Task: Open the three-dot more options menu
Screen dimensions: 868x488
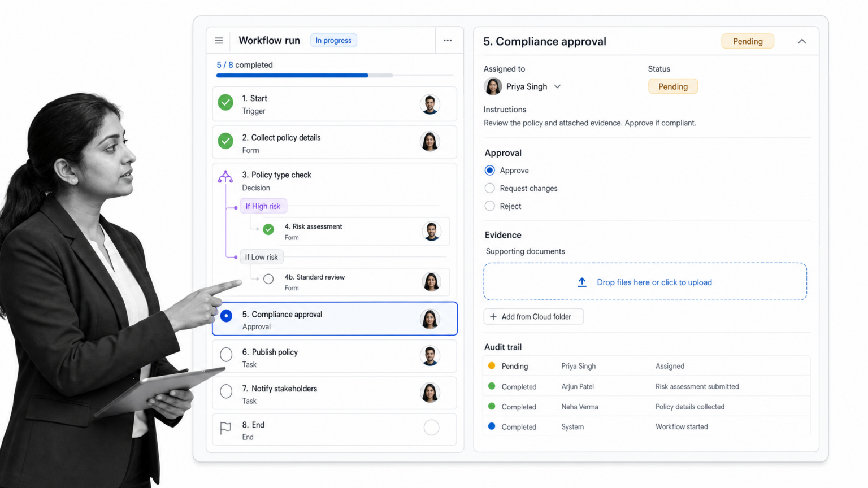Action: tap(448, 41)
